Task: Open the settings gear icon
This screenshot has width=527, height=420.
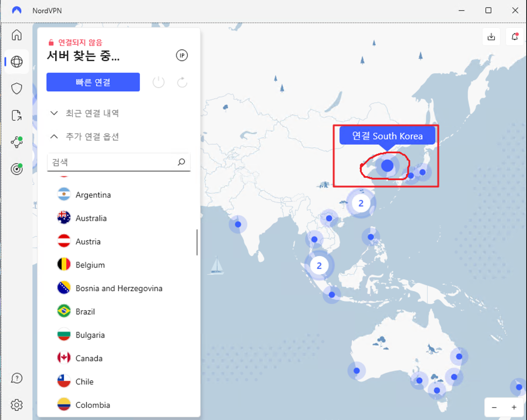Action: point(17,405)
